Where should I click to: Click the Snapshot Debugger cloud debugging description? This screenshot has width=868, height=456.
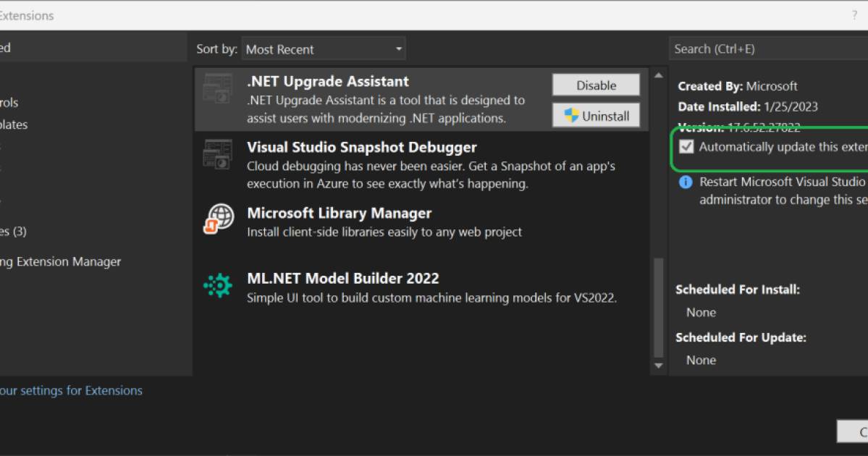click(431, 175)
